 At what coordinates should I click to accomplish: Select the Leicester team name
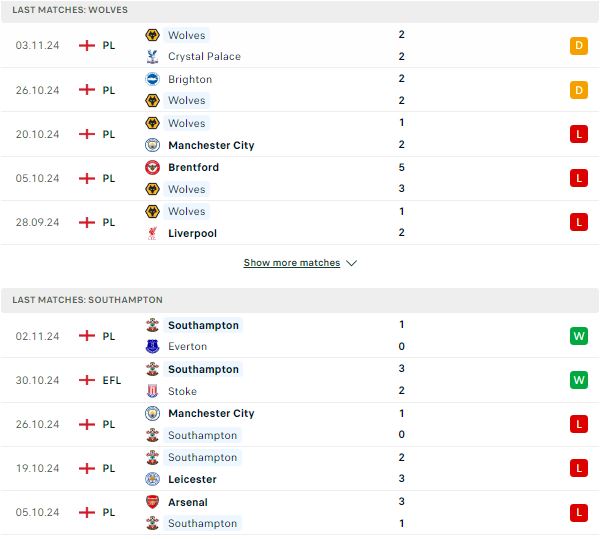(x=192, y=479)
